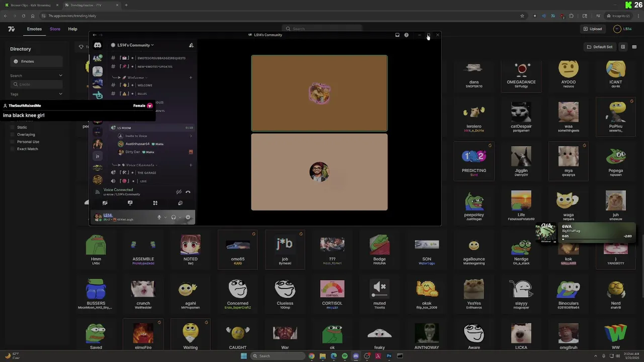Open the CORTISOL emote
This screenshot has width=644, height=362.
point(332,293)
